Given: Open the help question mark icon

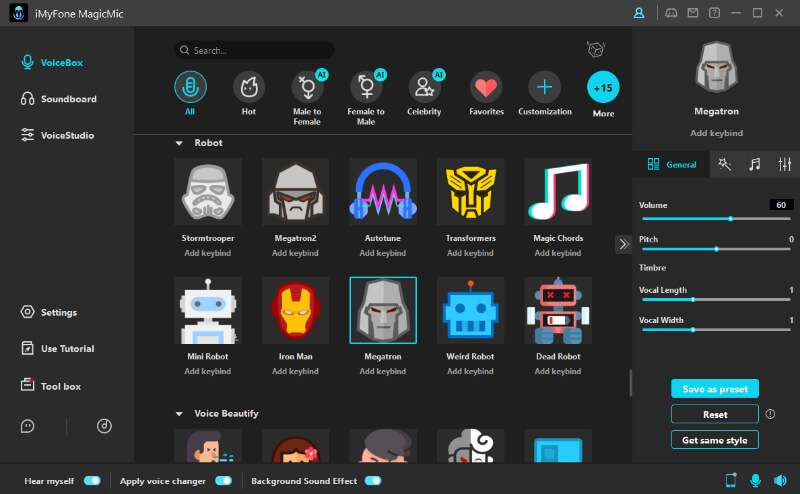Looking at the screenshot, I should click(x=714, y=13).
